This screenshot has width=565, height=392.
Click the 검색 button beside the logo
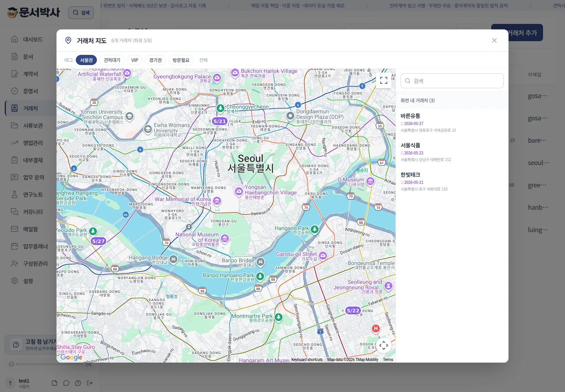tap(81, 13)
